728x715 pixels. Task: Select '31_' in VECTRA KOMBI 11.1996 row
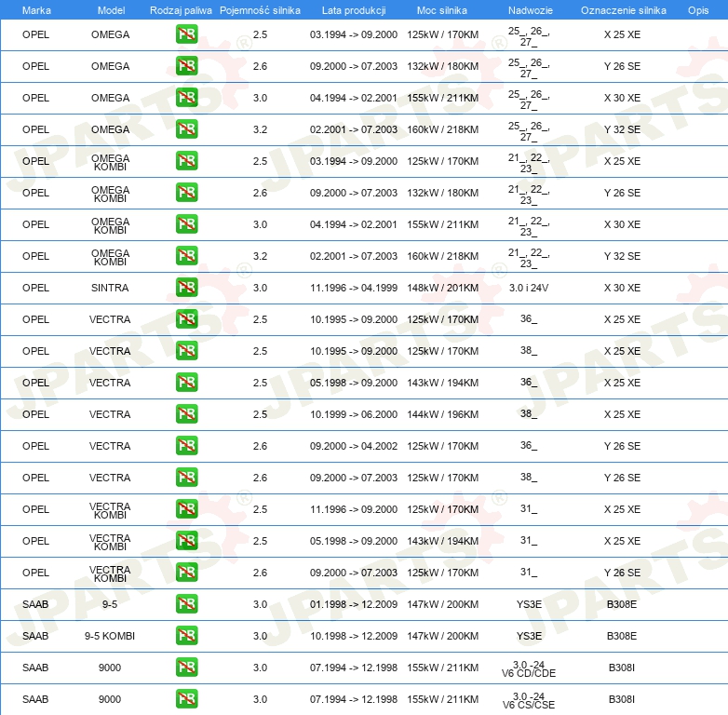click(529, 509)
